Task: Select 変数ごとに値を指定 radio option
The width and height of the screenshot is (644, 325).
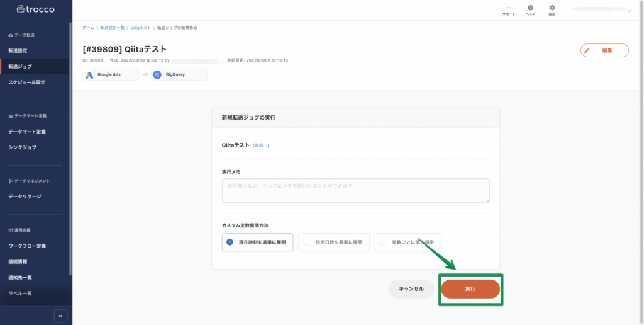Action: [383, 242]
